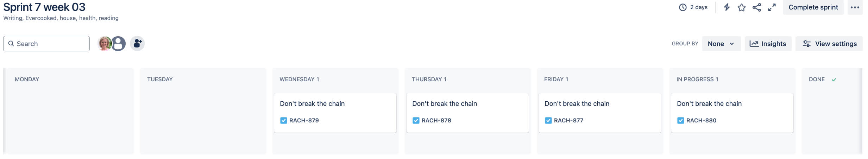This screenshot has height=159, width=868.
Task: Click the add people icon
Action: coord(137,44)
